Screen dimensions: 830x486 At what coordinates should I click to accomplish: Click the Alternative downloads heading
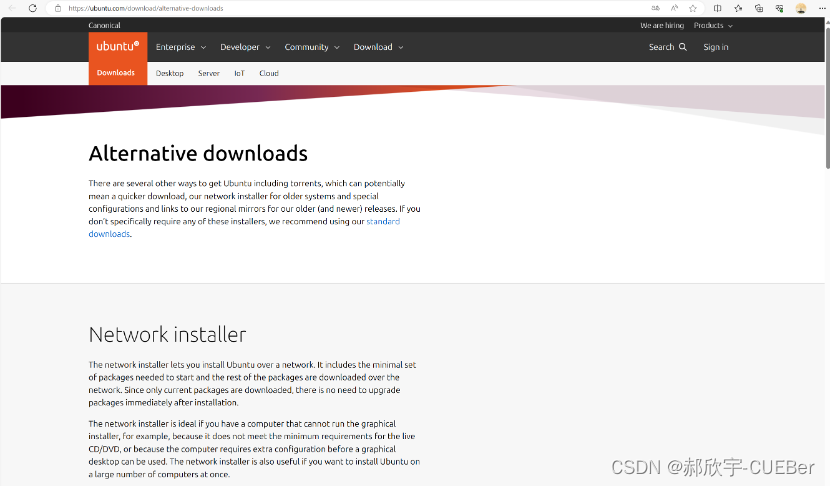pos(198,154)
